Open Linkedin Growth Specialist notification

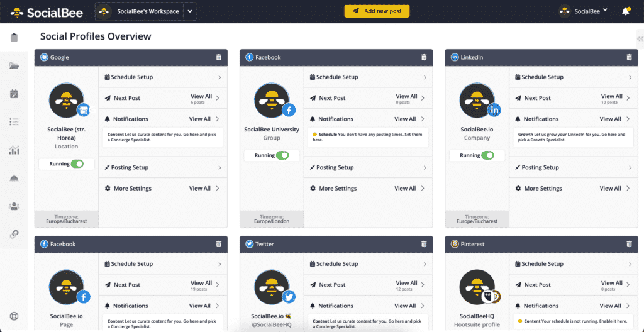[574, 137]
